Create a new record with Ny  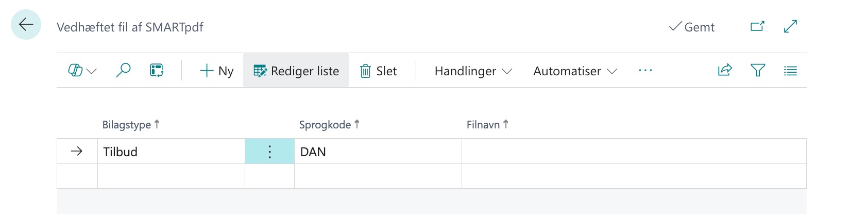[x=216, y=71]
